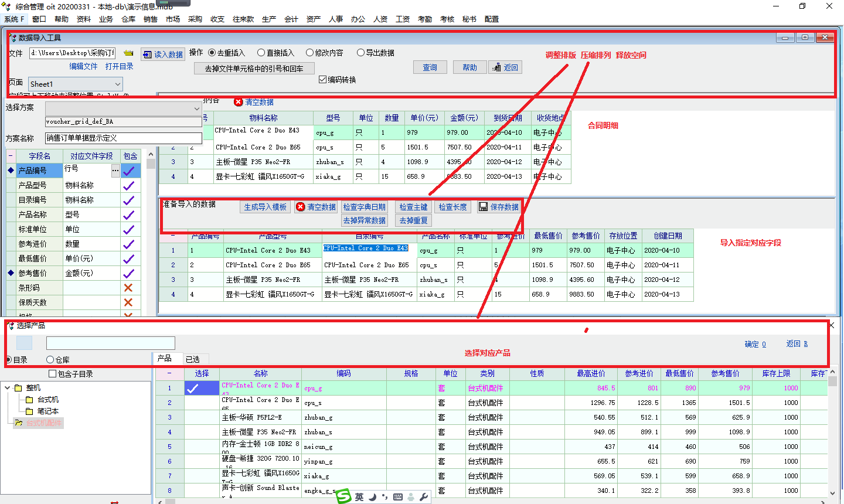The height and width of the screenshot is (504, 844).
Task: Open the Sogou input method wrench settings icon
Action: tap(424, 497)
